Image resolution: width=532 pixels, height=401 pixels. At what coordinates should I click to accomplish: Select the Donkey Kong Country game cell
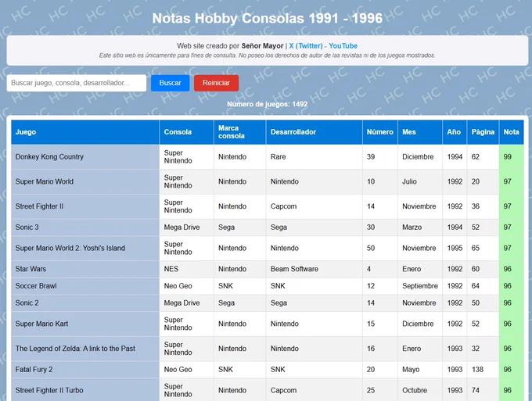pos(85,157)
